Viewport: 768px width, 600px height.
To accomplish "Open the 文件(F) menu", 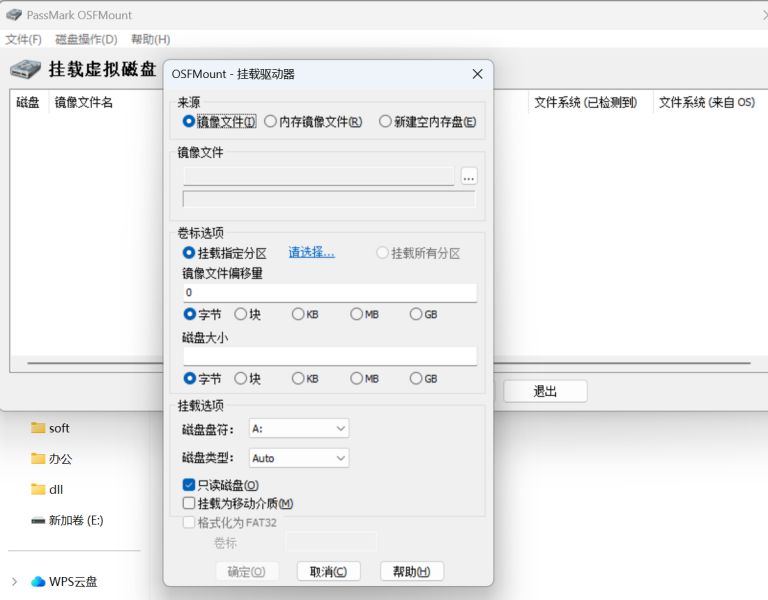I will pyautogui.click(x=23, y=39).
